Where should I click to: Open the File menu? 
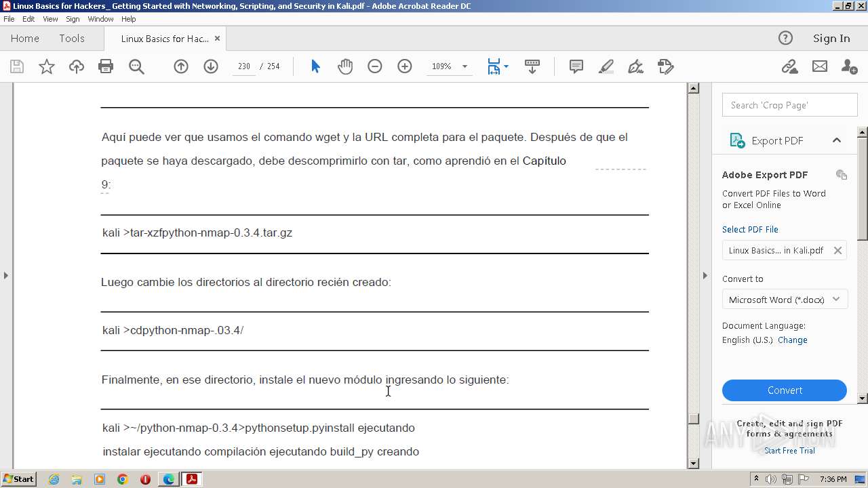9,19
